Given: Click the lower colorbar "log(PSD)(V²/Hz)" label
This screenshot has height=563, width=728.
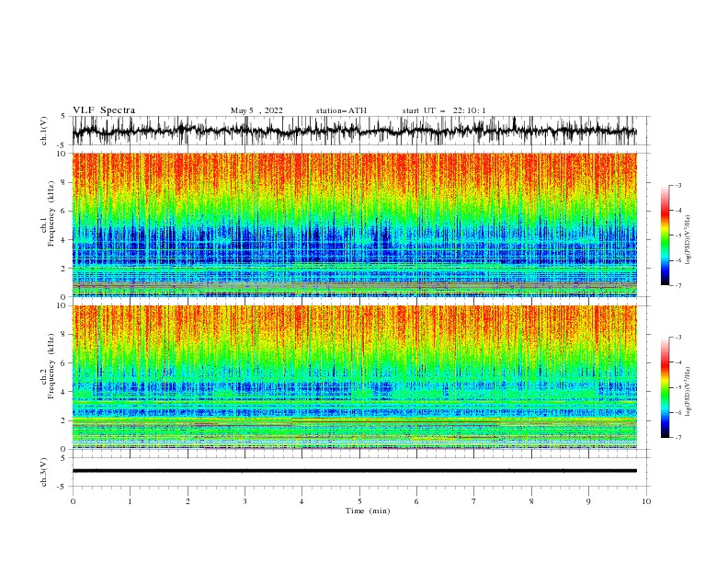Looking at the screenshot, I should click(688, 392).
